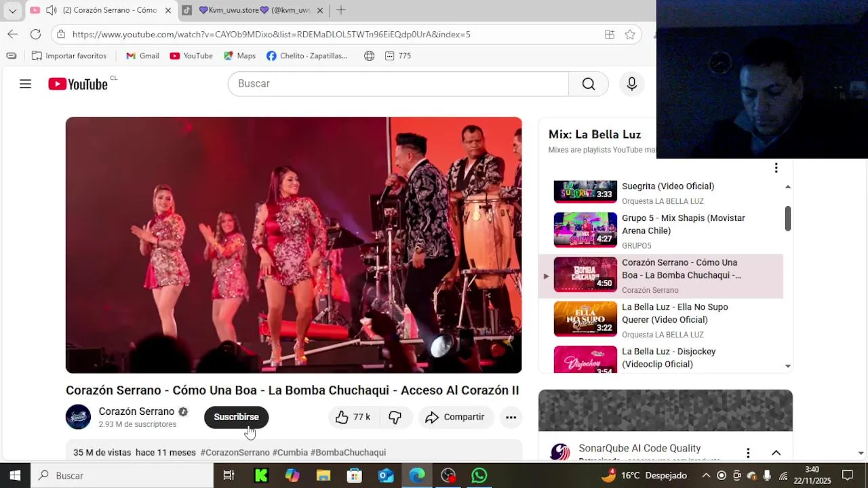Open Task View on the taskbar
868x488 pixels.
[229, 476]
